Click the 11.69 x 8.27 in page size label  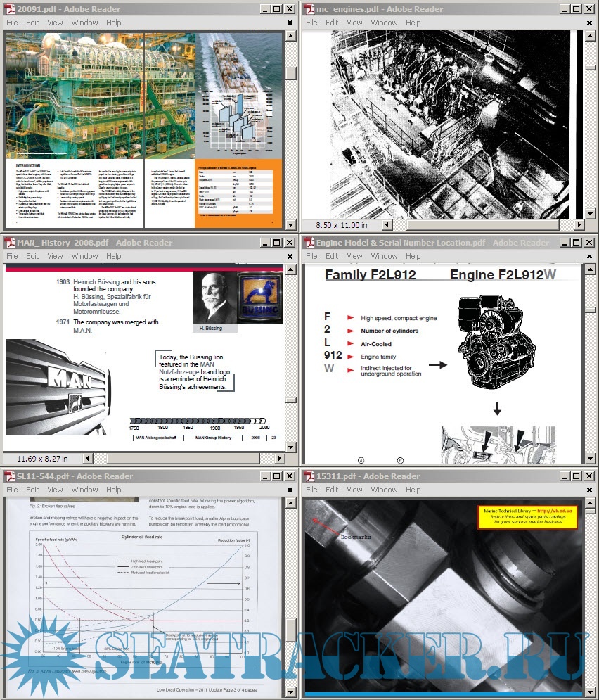click(x=42, y=459)
